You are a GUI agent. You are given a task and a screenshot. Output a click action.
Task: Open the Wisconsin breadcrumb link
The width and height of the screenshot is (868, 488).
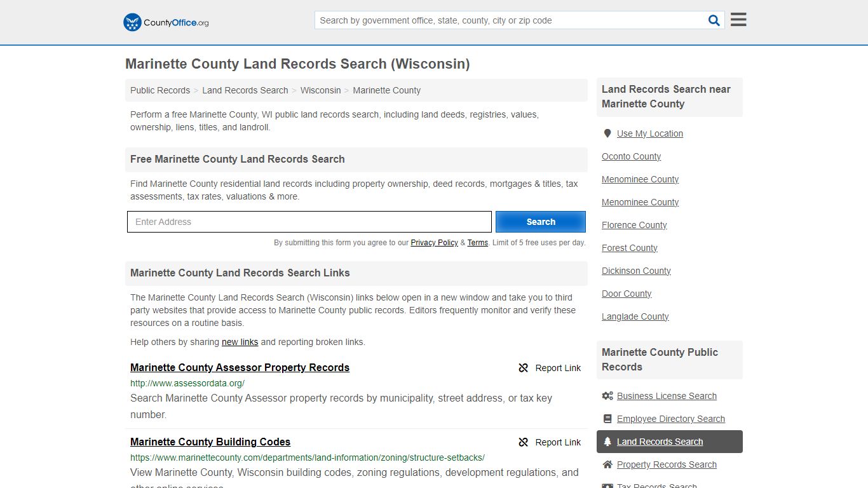320,90
